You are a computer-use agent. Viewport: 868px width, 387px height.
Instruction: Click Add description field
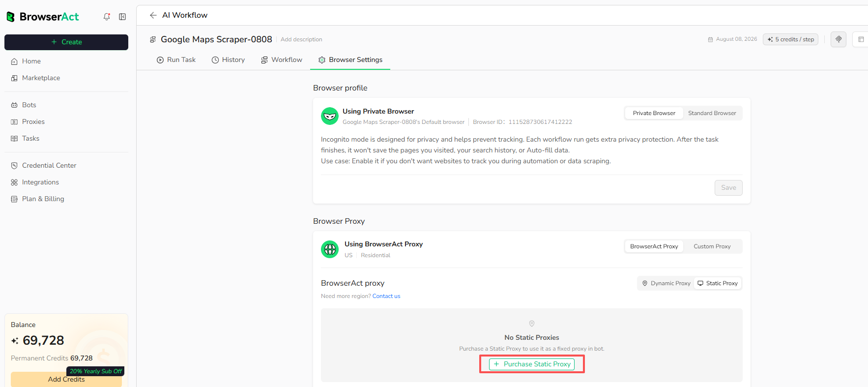(301, 39)
